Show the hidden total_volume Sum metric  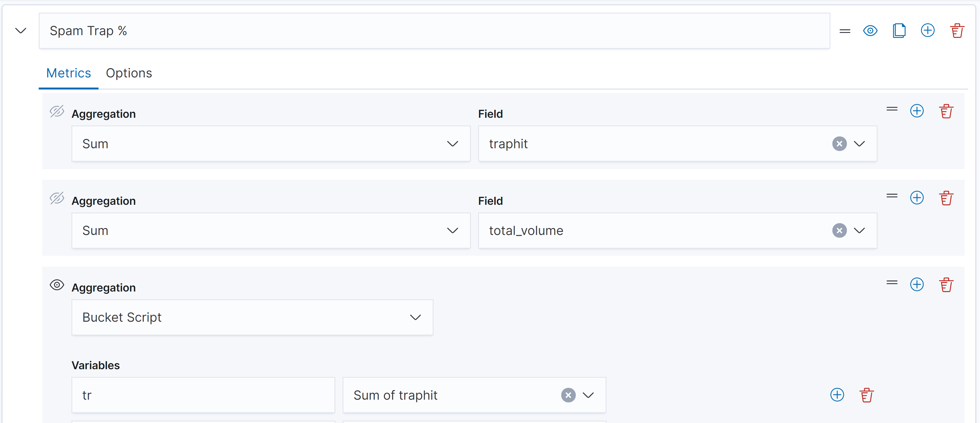(x=57, y=198)
